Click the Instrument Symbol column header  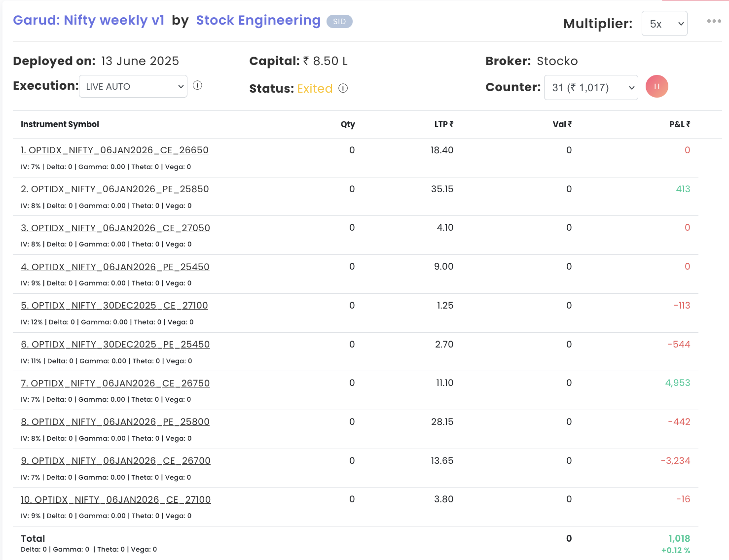60,124
